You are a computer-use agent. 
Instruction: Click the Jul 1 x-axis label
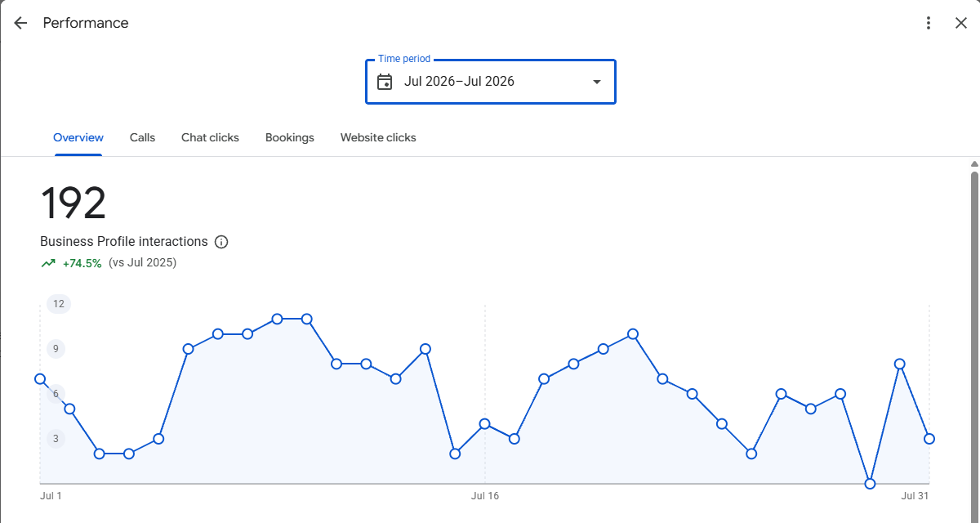pos(51,496)
